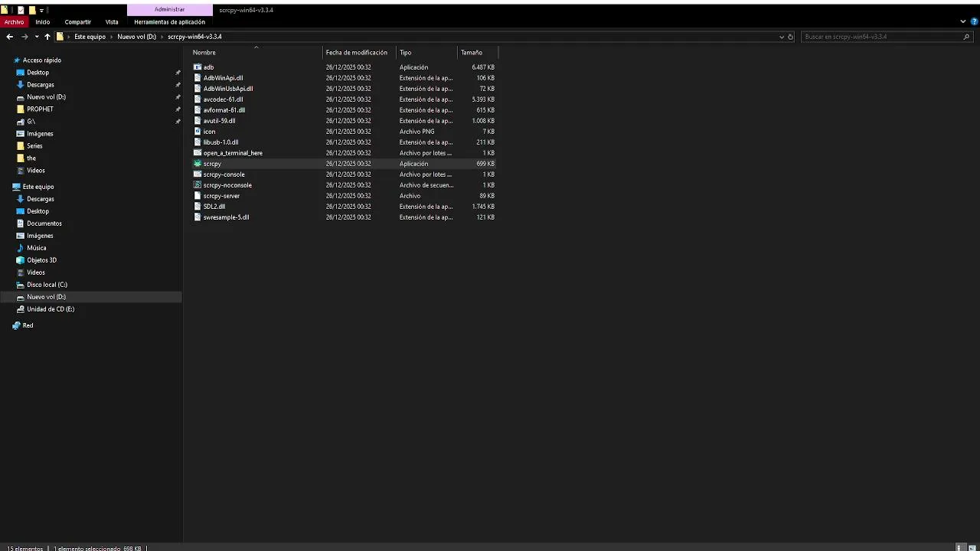Select the scrcpy application icon
This screenshot has height=551, width=980.
click(x=198, y=164)
